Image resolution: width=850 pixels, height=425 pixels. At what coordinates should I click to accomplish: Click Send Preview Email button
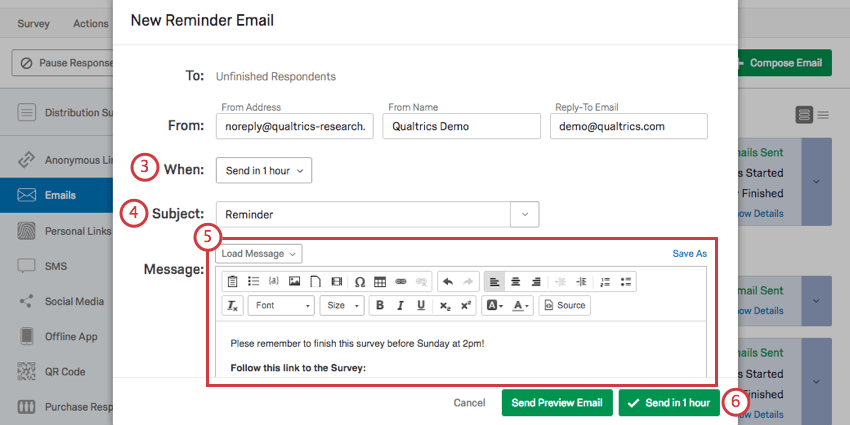click(557, 403)
